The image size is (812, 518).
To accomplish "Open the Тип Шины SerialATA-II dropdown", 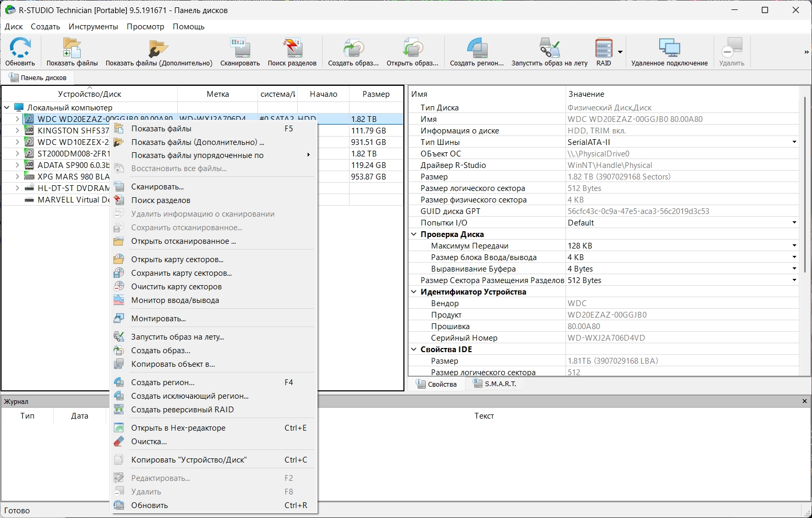I will click(x=794, y=142).
